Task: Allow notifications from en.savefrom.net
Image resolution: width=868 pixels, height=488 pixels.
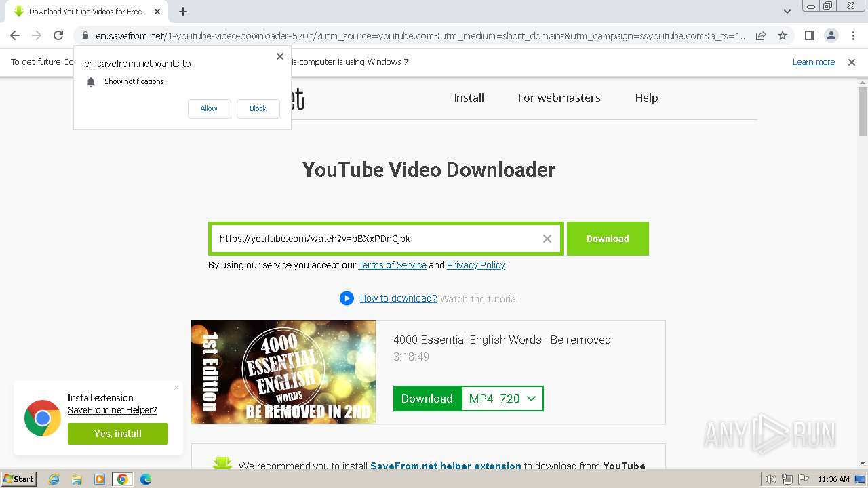Action: click(x=209, y=108)
